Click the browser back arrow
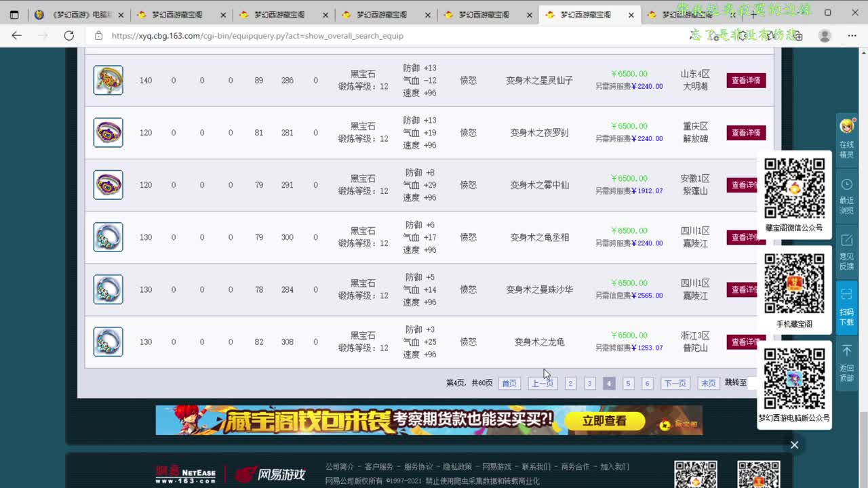The image size is (868, 488). click(x=17, y=36)
